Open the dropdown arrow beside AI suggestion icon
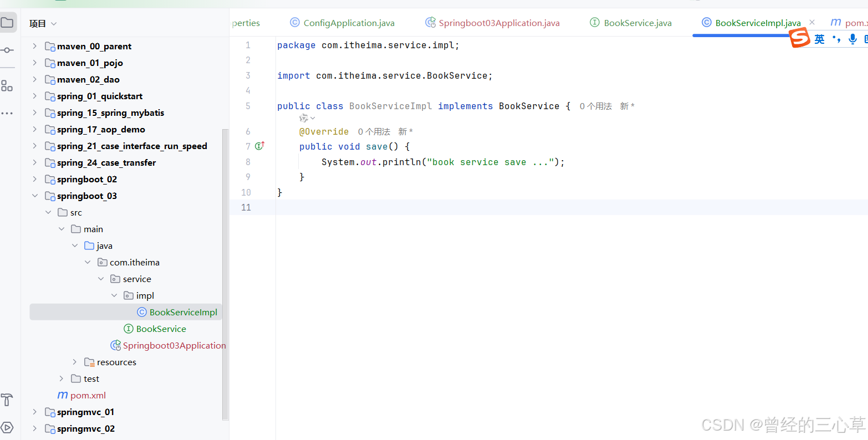 pos(313,118)
